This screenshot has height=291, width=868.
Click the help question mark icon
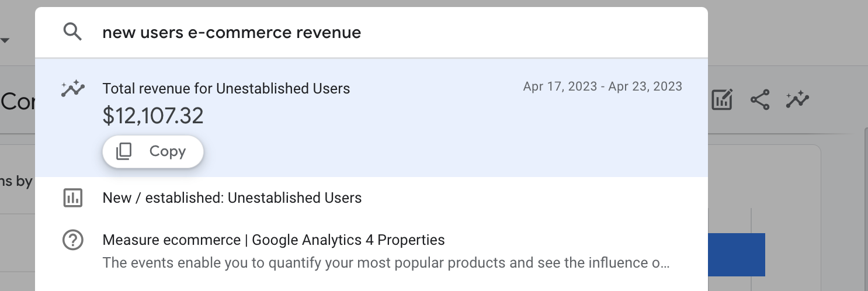click(72, 240)
